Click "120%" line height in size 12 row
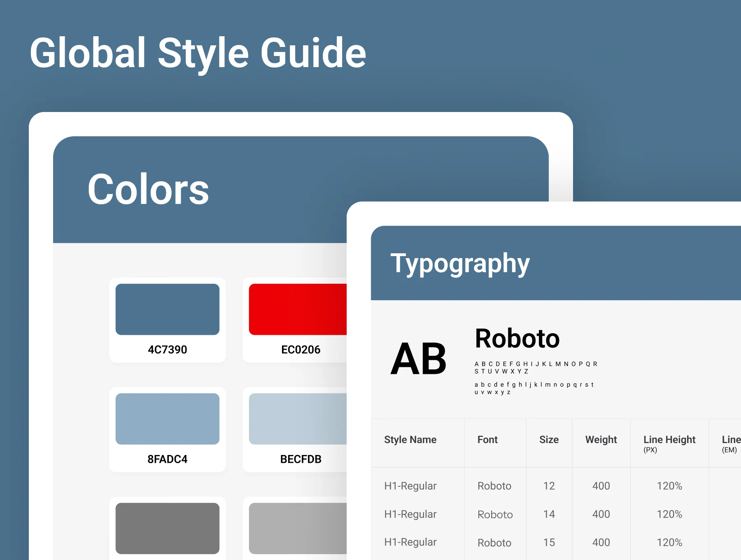 click(669, 486)
